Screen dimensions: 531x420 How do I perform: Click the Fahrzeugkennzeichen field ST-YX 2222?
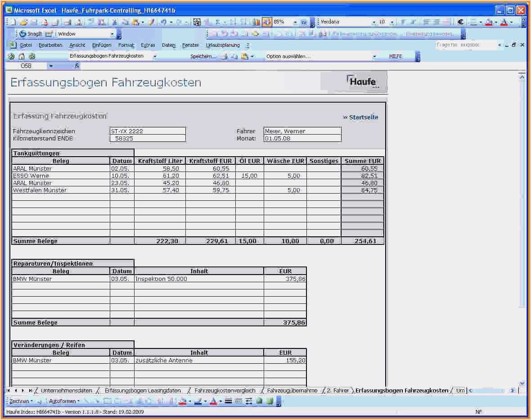[148, 131]
